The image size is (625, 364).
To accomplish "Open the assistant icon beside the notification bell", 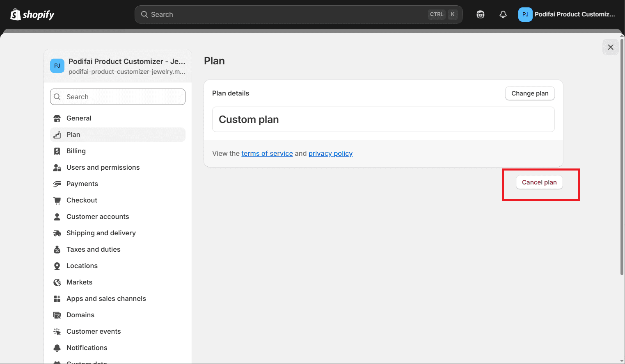I will pyautogui.click(x=480, y=14).
